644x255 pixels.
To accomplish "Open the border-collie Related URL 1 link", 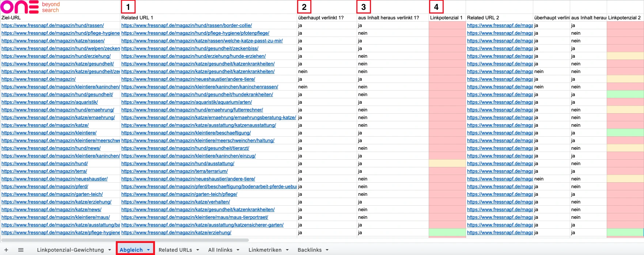I will 186,26.
